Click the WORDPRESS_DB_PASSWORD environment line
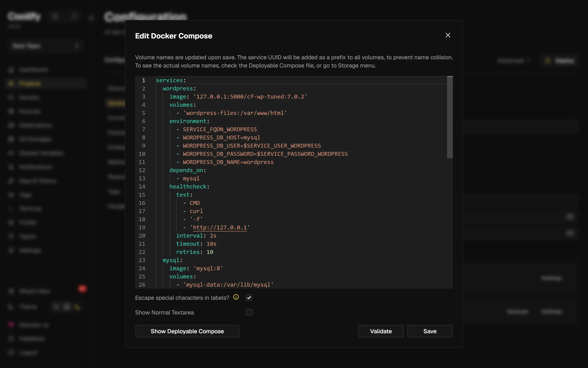 click(x=265, y=154)
